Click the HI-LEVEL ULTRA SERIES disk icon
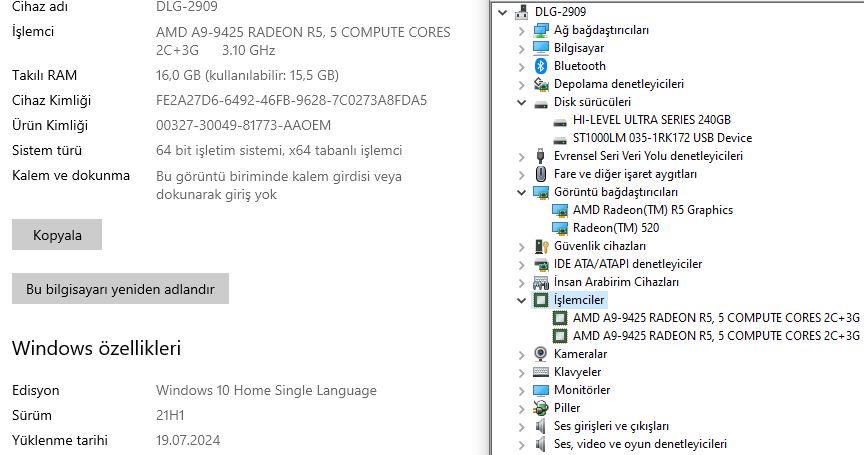The width and height of the screenshot is (864, 455). pos(560,121)
